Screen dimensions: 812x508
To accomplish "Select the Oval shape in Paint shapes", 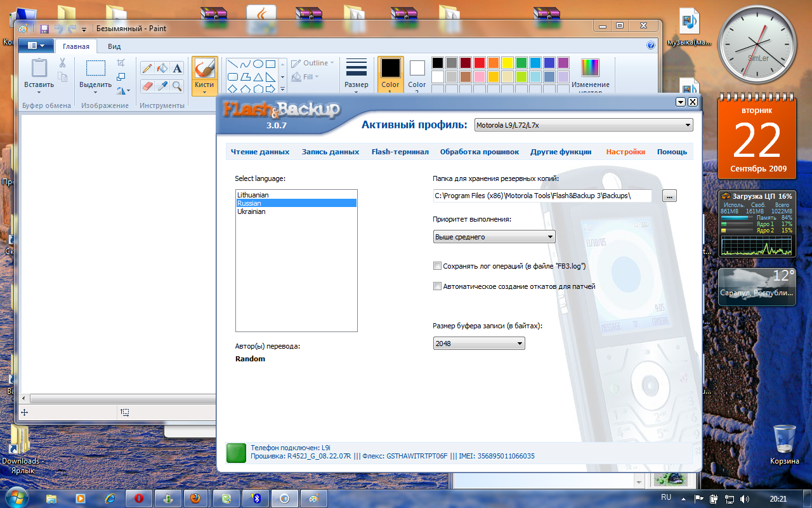I will click(258, 64).
